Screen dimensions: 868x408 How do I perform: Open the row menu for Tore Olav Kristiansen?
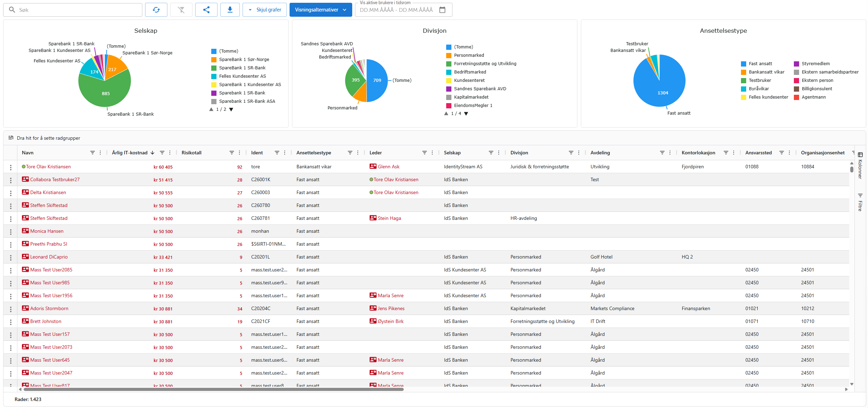[x=11, y=167]
